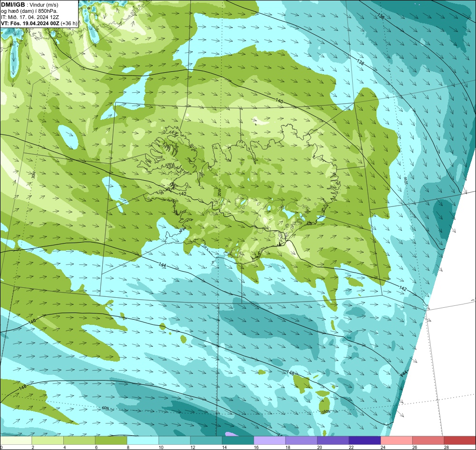Click the dark indigo 22–24 m/s legend swatch
Screen dimensions: 476x450
pos(365,440)
